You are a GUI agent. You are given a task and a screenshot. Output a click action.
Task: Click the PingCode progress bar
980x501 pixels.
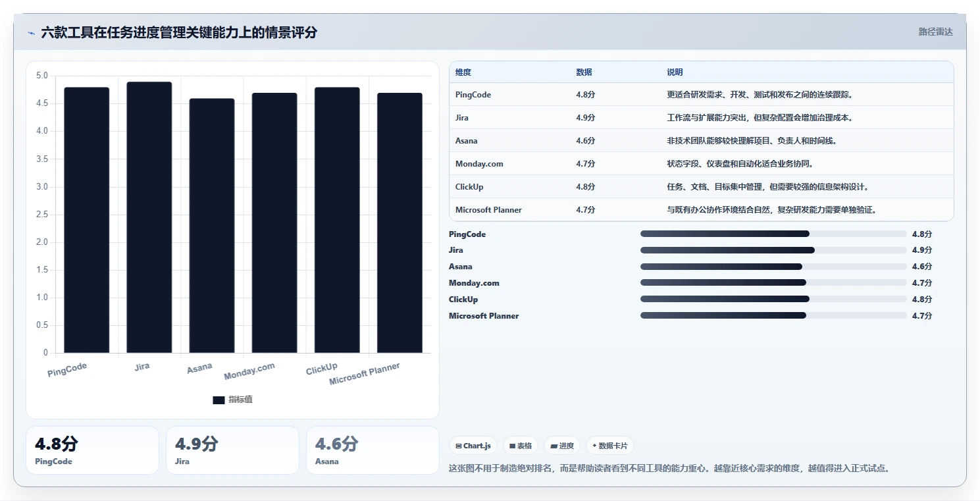click(x=773, y=234)
